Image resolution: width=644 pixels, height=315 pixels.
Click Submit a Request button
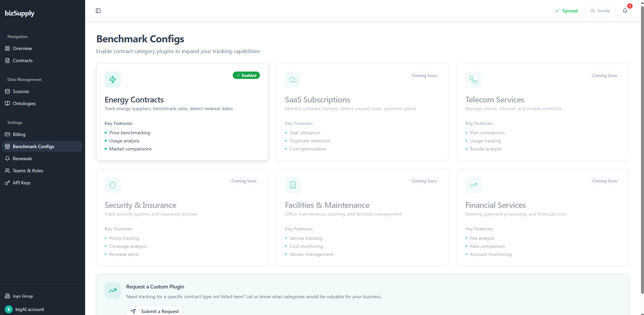[x=155, y=311]
